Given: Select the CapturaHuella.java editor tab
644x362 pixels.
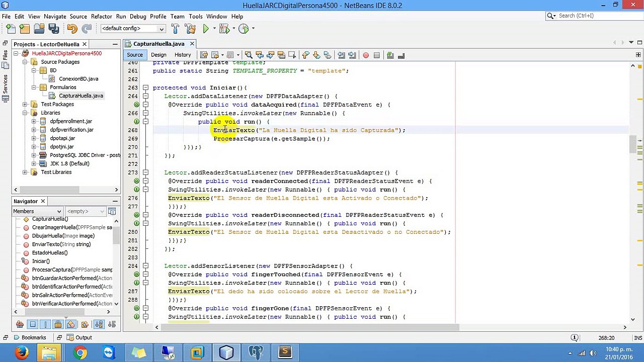Looking at the screenshot, I should (159, 44).
